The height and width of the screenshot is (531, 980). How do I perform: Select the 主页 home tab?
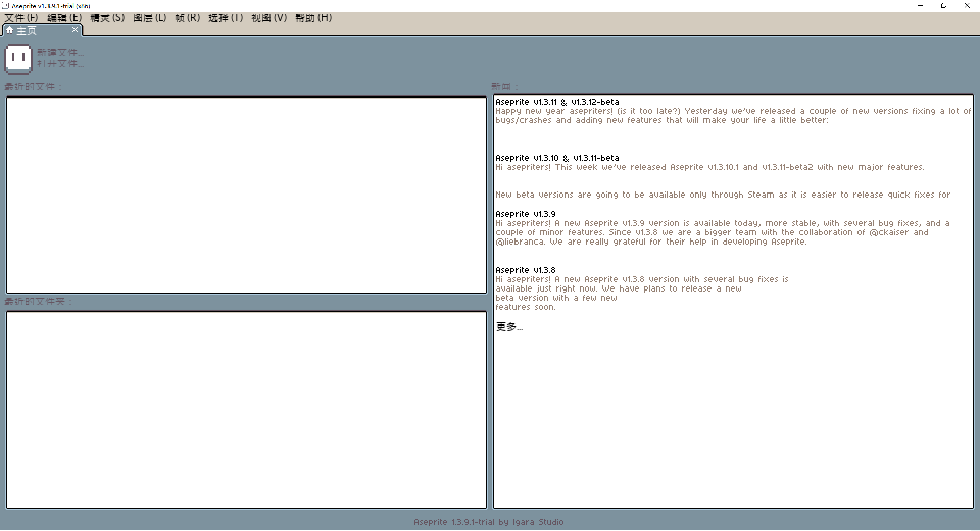point(42,31)
